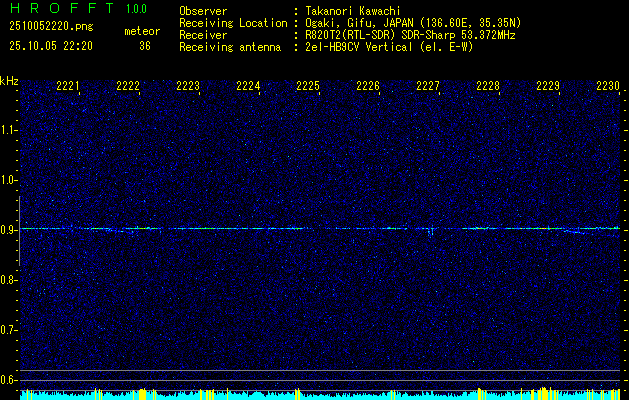Click the 2222 time marker
This screenshot has height=400, width=629.
(128, 86)
